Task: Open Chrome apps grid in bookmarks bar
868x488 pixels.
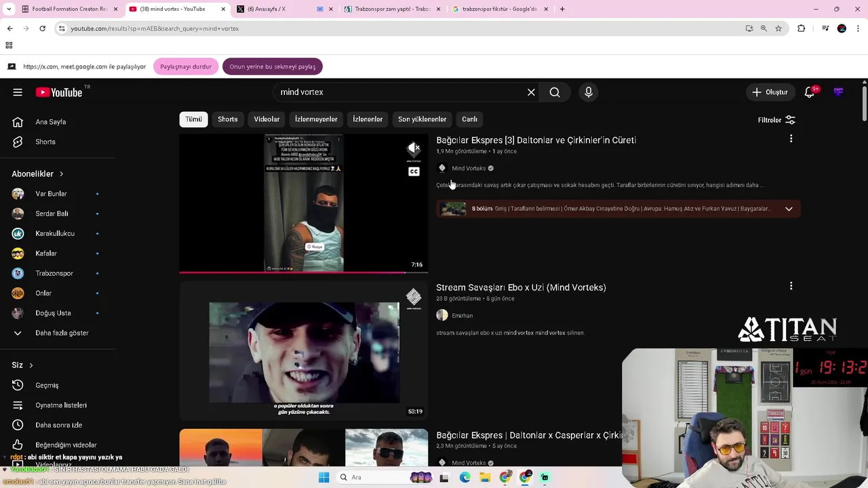Action: (x=9, y=45)
